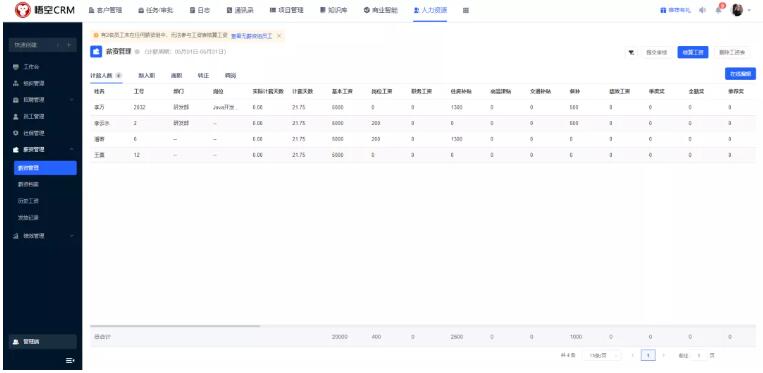
Task: Click the 提交审核 button
Action: tap(656, 53)
